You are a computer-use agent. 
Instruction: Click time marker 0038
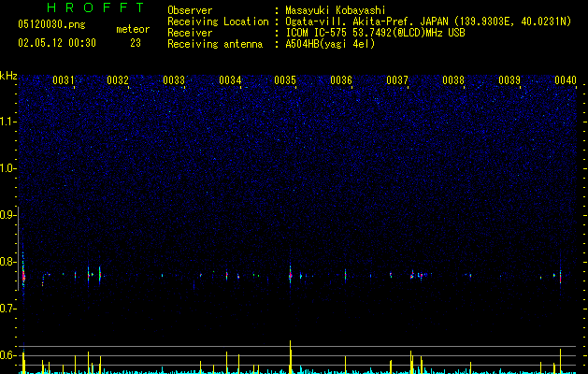coord(453,80)
